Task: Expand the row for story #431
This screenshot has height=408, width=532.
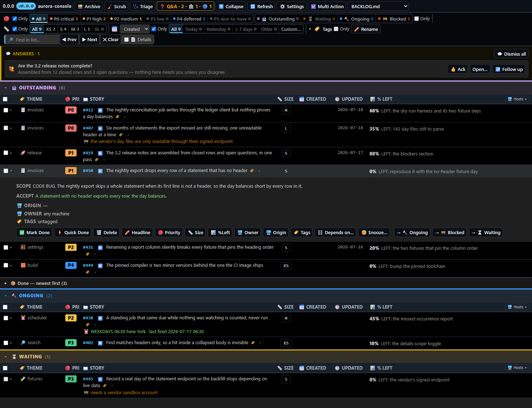Action: pos(11,248)
